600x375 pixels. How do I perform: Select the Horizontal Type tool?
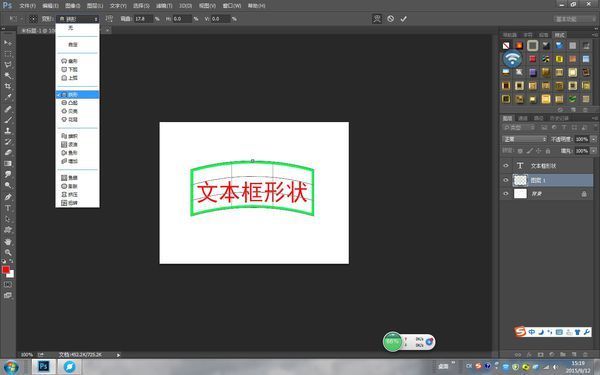[8, 208]
